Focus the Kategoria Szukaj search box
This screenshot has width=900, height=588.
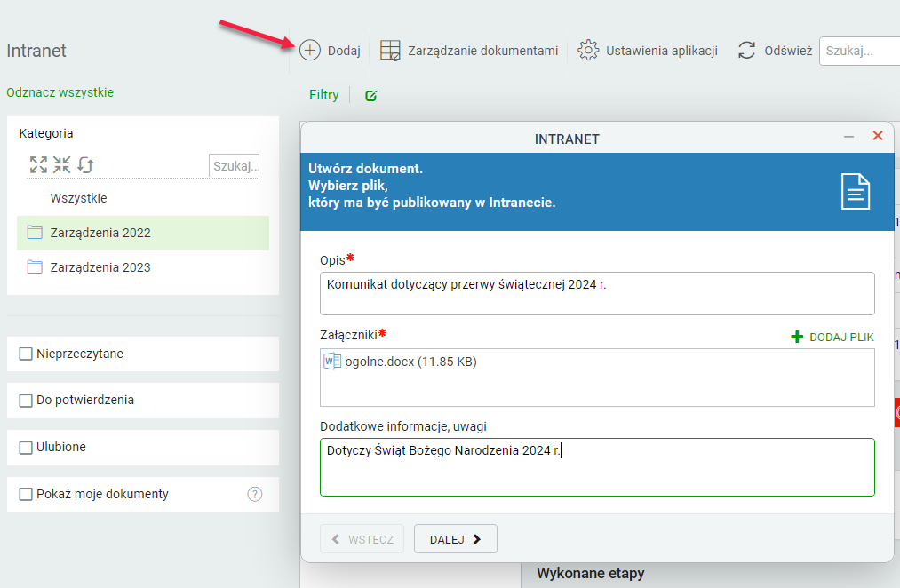pyautogui.click(x=235, y=166)
